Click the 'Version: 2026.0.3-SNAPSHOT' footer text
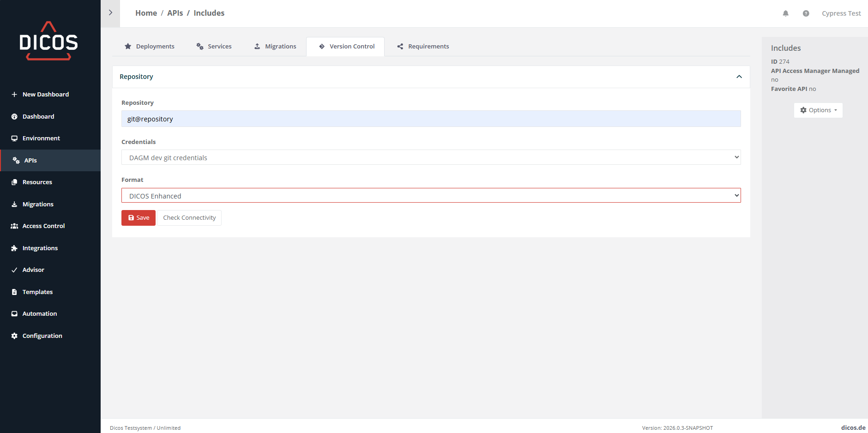The height and width of the screenshot is (433, 868). [x=677, y=428]
